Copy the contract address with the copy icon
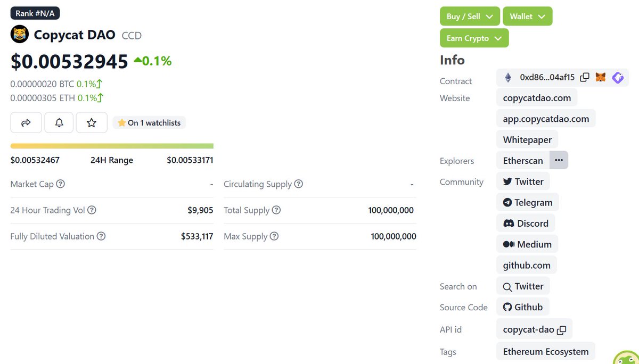The height and width of the screenshot is (364, 639). point(585,78)
